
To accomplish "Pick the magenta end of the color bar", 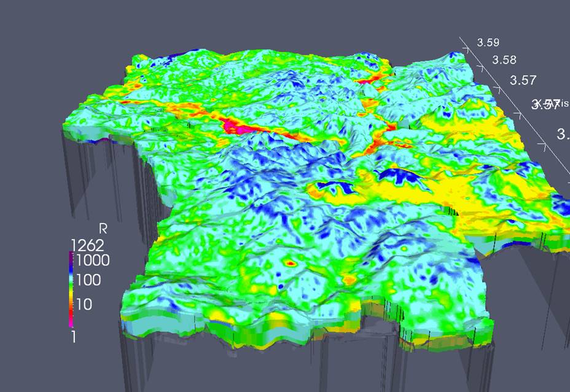I will pos(71,322).
